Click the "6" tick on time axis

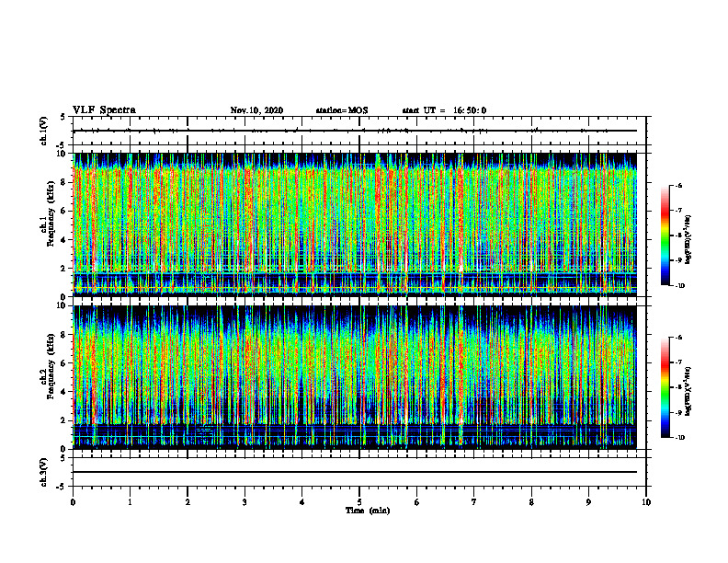pos(417,502)
